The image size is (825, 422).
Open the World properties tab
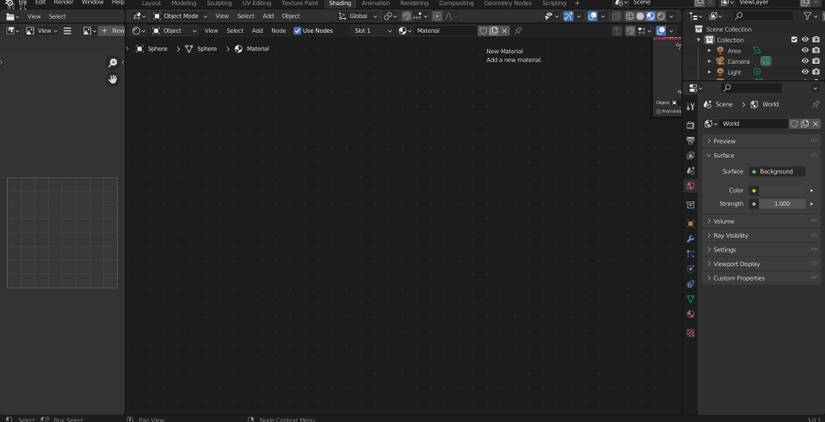pyautogui.click(x=690, y=186)
